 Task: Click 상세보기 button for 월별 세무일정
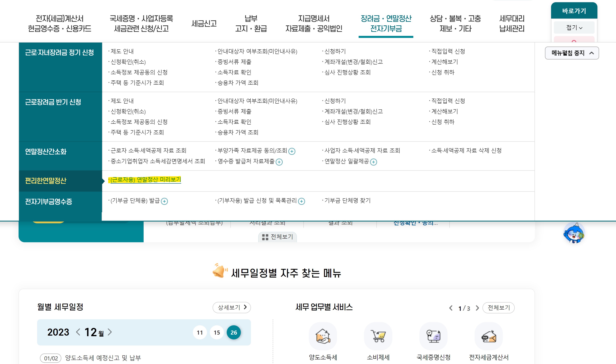point(232,307)
